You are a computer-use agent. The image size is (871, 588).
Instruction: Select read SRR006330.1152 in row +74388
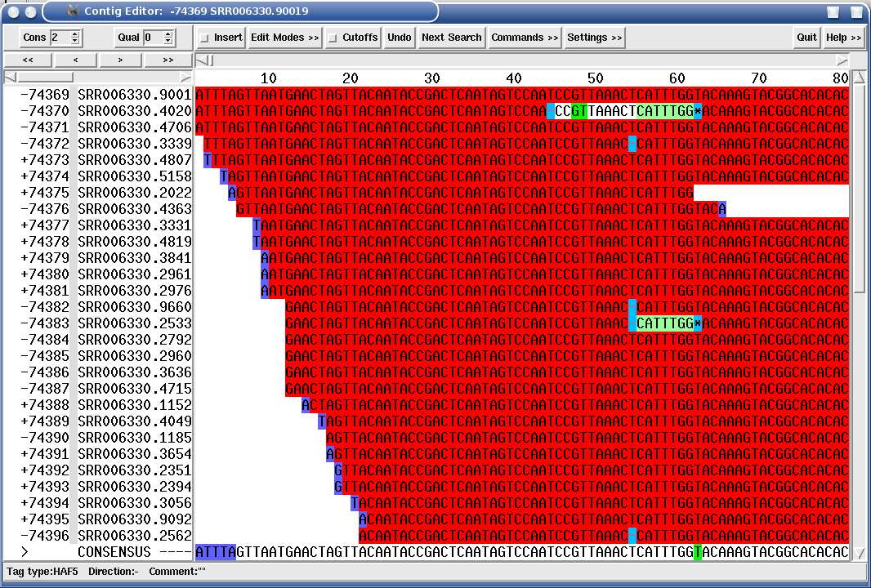135,405
